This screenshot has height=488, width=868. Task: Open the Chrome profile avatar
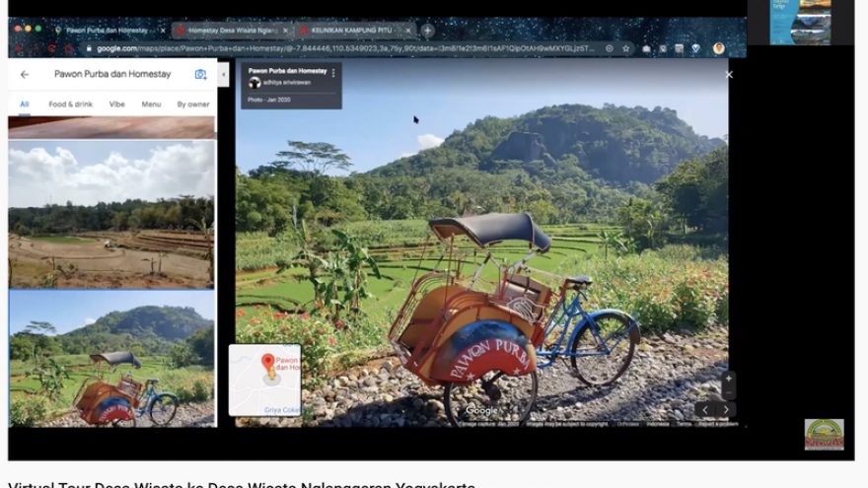tap(718, 48)
